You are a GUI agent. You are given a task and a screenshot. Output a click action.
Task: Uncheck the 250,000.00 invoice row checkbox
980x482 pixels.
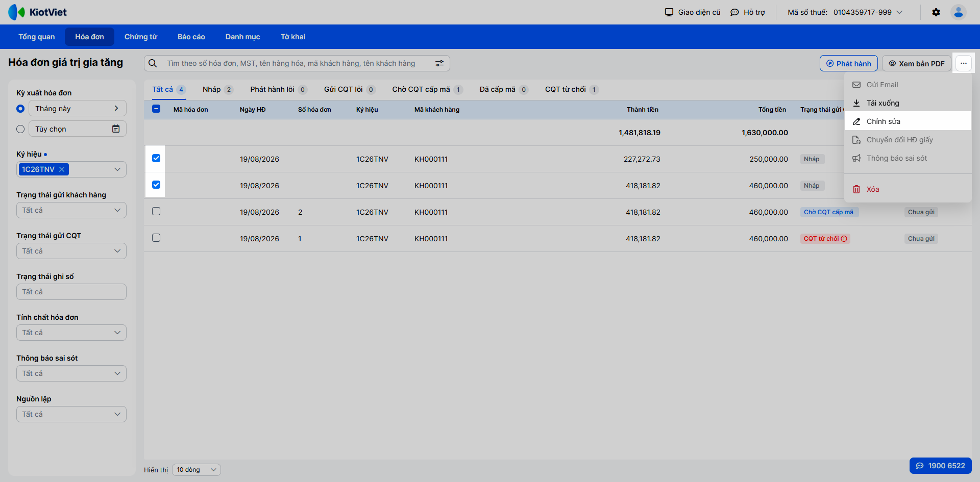156,158
